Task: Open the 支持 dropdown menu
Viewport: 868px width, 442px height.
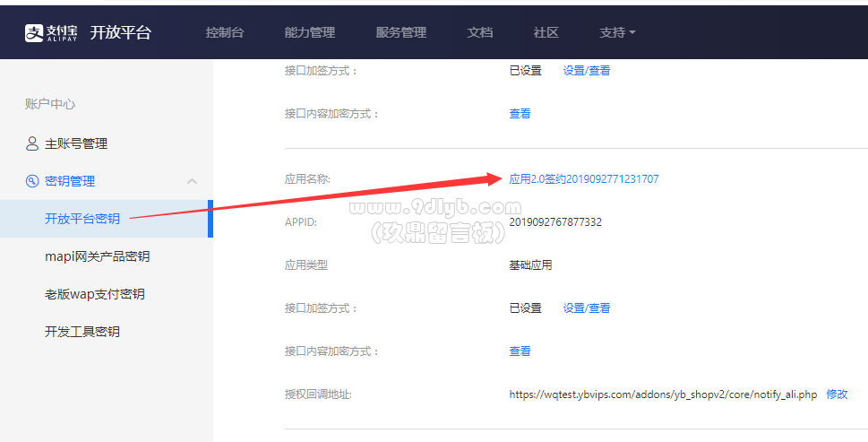Action: (x=617, y=32)
